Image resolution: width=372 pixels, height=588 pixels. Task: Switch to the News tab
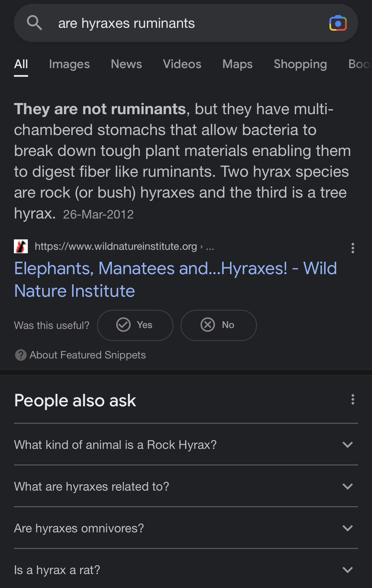126,64
